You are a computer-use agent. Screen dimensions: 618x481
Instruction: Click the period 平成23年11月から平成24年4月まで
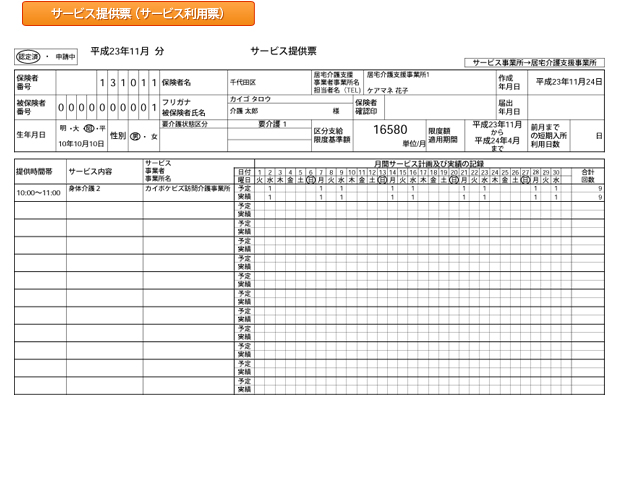click(x=497, y=136)
